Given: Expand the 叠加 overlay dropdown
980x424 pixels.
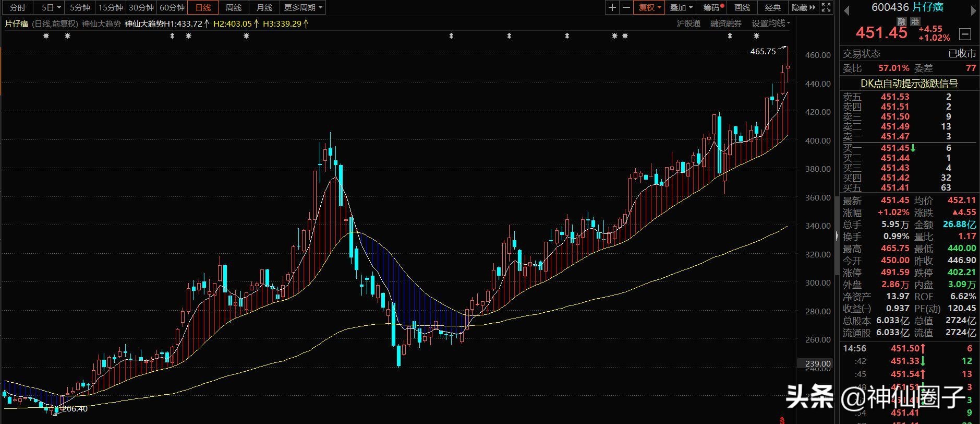Looking at the screenshot, I should point(681,7).
